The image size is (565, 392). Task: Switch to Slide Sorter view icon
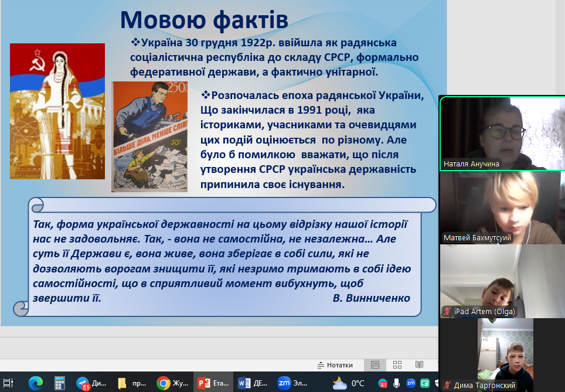397,365
